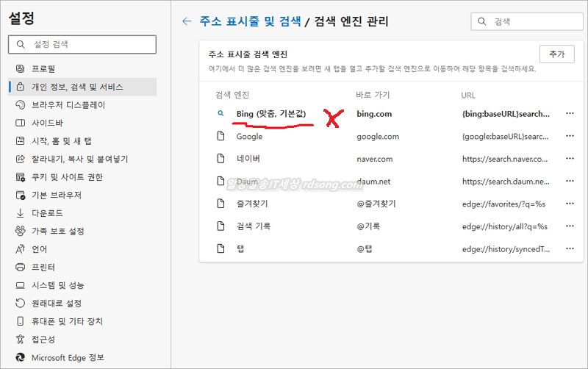Click the 언어 icon in the sidebar
Image resolution: width=588 pixels, height=369 pixels.
21,249
